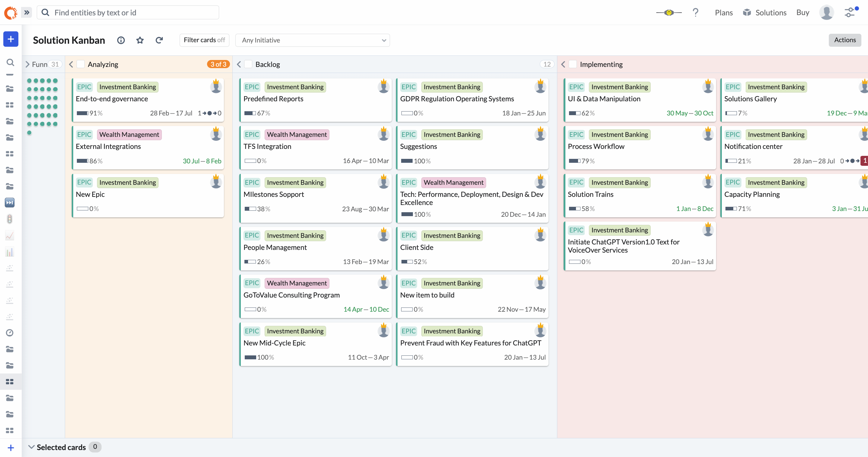
Task: Click the user avatar in top bar
Action: tap(826, 12)
